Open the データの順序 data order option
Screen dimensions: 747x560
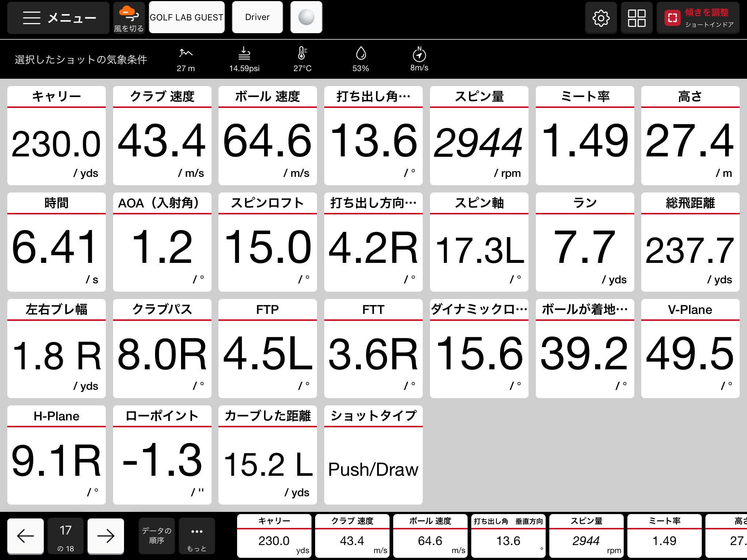[156, 536]
